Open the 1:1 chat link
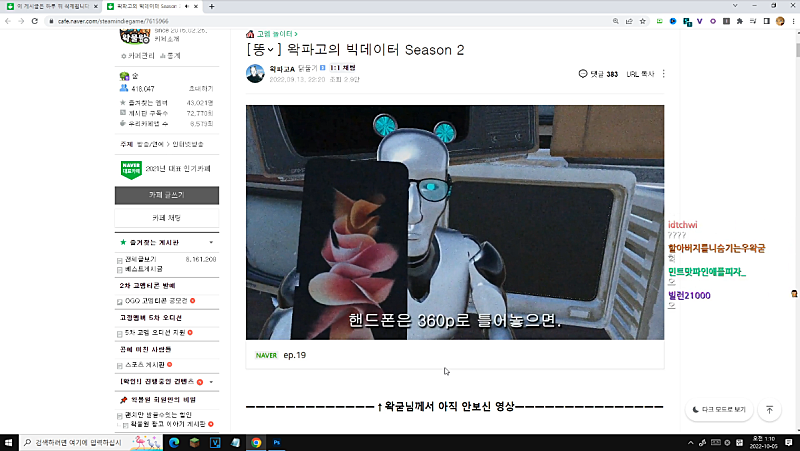Viewport: 800px width, 451px height. point(342,68)
